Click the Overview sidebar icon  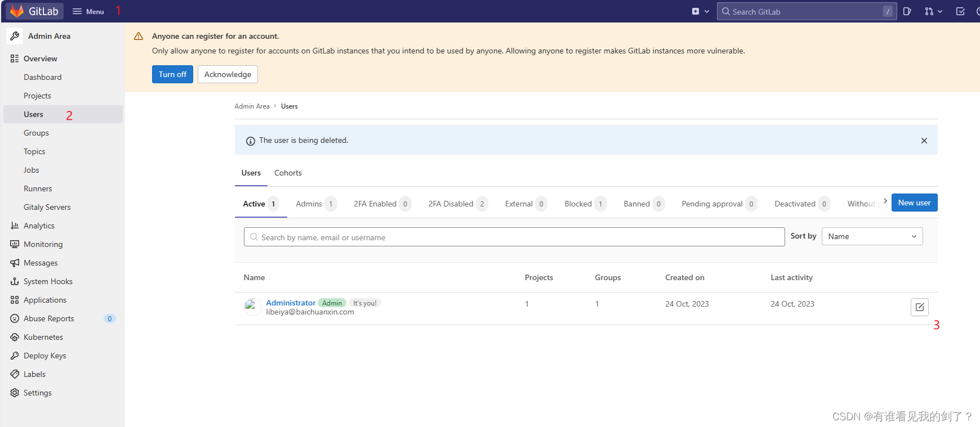pos(15,59)
